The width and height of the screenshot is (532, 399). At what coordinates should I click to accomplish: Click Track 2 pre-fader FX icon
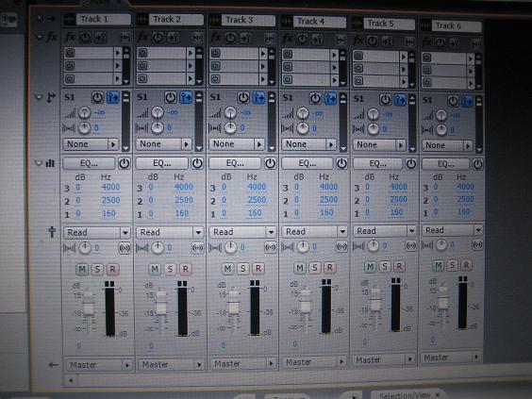pos(174,38)
